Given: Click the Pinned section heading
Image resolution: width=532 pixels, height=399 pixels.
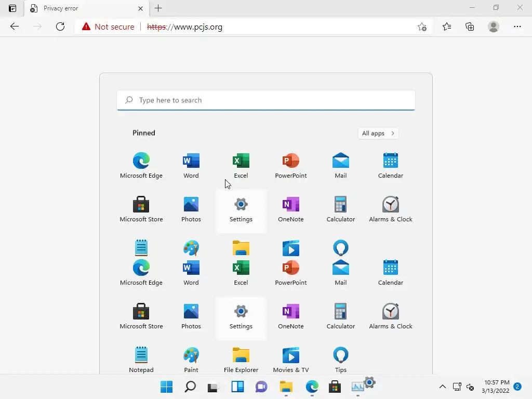Looking at the screenshot, I should click(x=144, y=133).
